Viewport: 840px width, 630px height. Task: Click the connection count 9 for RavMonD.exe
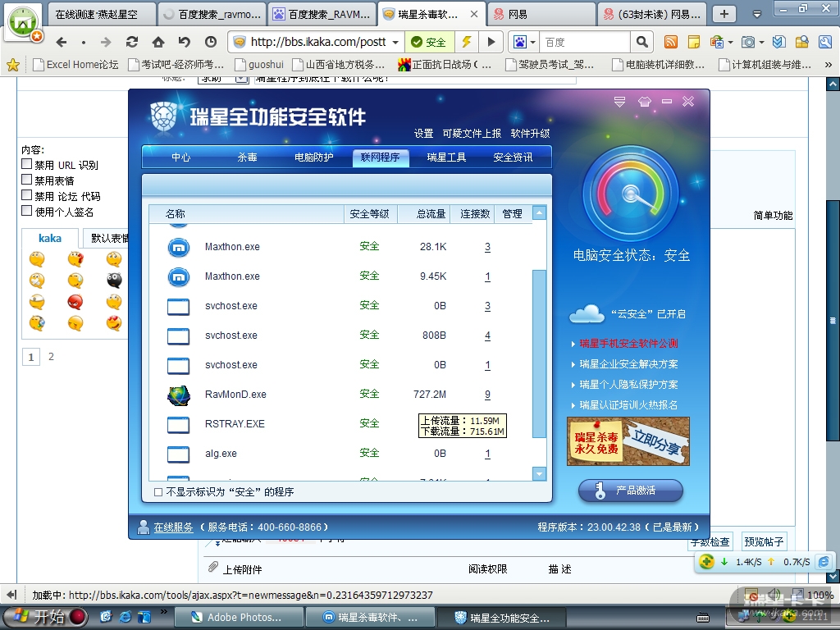[487, 395]
